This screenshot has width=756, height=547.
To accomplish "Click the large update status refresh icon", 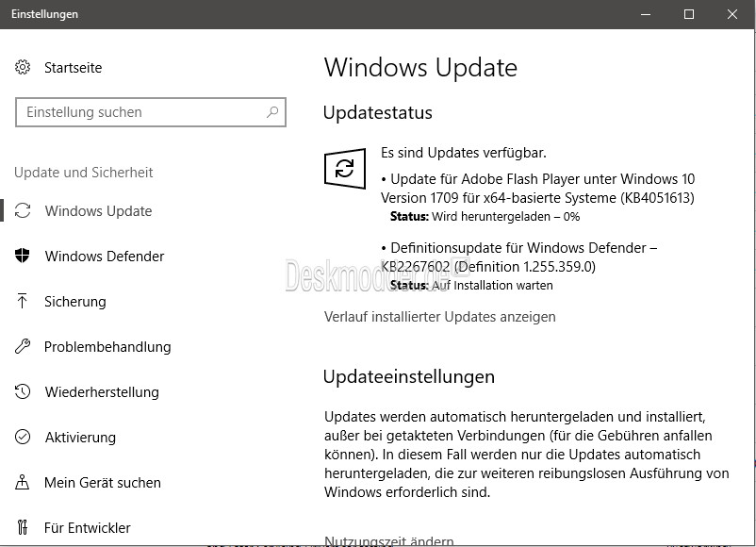I will point(345,169).
